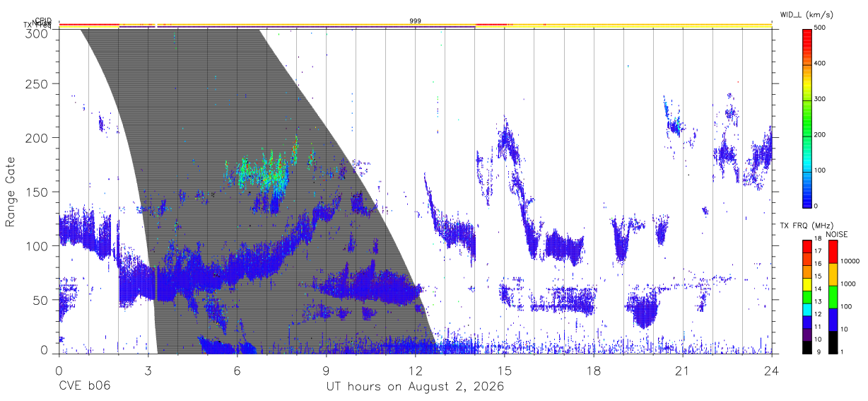
Task: Click the purple swatch in TX FRQ legend
Action: [807, 336]
